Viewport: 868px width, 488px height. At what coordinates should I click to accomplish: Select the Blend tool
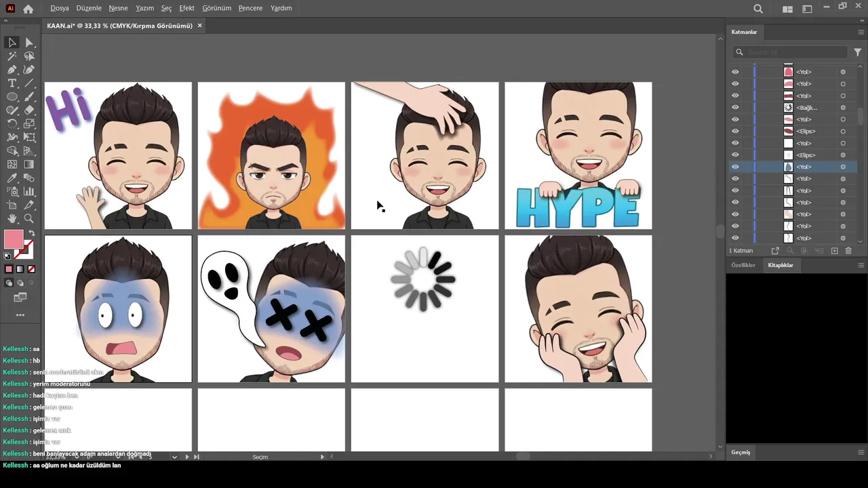coord(29,178)
